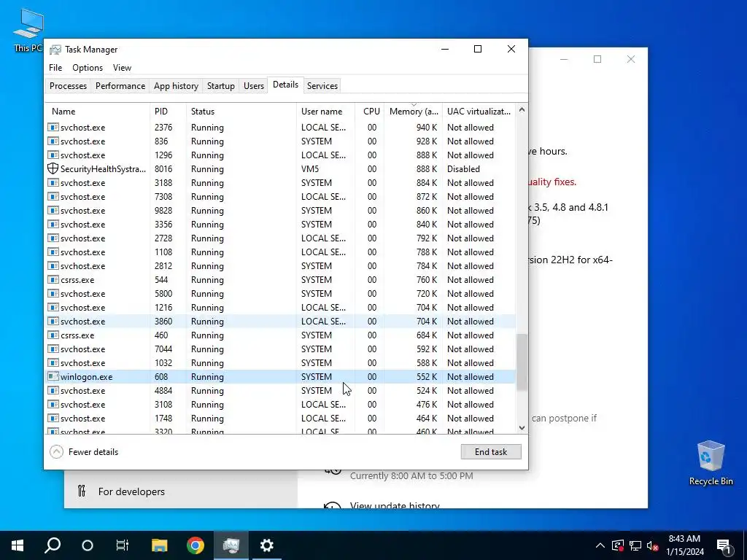This screenshot has width=747, height=560.
Task: Sort by UAC virtualization column header
Action: (479, 111)
